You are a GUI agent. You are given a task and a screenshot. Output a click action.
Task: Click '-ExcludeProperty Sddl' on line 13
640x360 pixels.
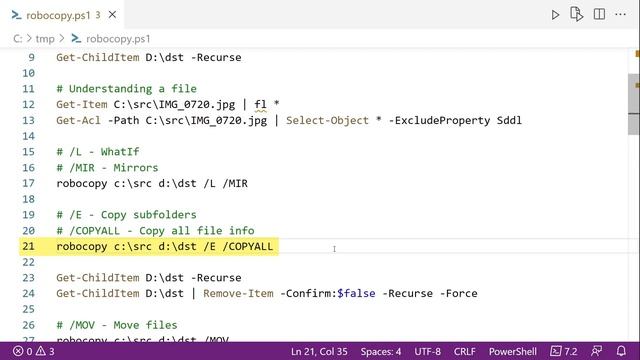[455, 120]
